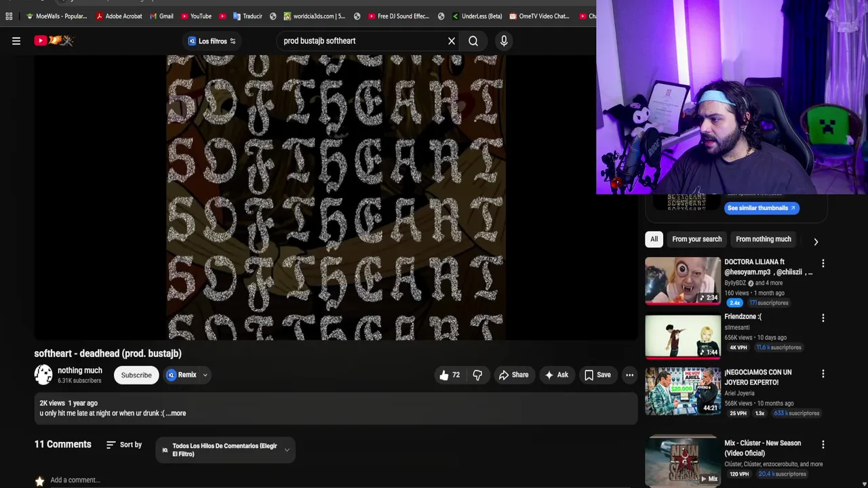
Task: Dislike the softheart video
Action: (x=477, y=375)
